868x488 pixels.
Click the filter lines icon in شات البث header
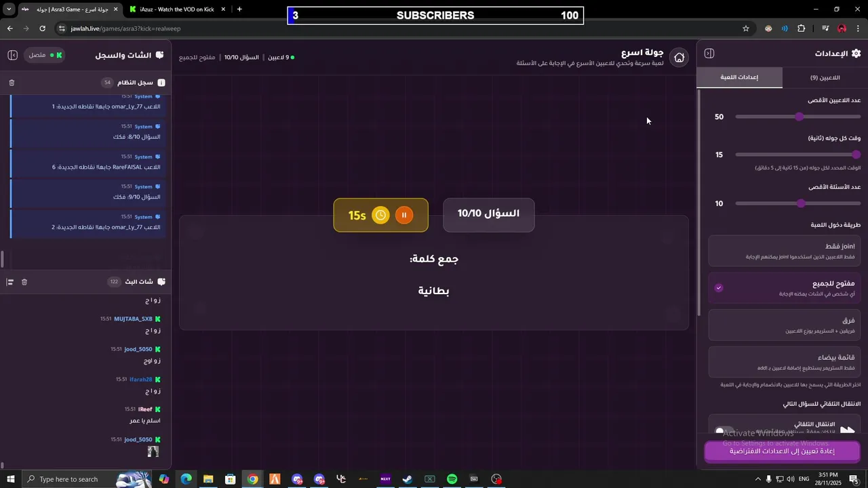point(9,282)
